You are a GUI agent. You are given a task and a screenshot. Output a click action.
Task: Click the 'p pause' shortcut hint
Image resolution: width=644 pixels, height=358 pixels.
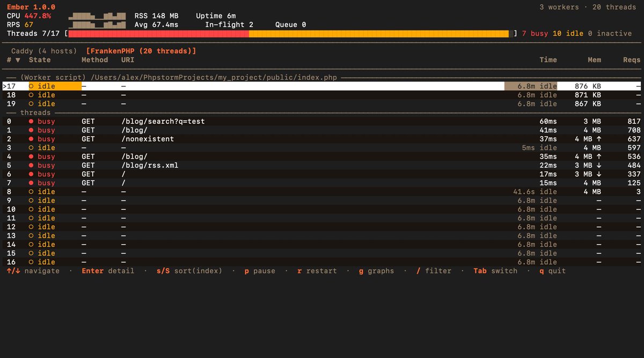pyautogui.click(x=260, y=271)
